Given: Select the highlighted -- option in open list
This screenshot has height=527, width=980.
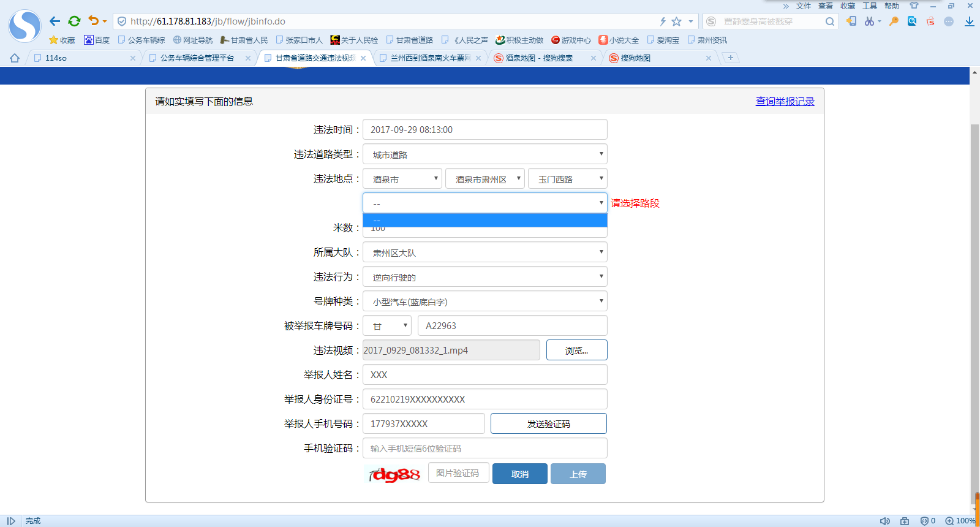Looking at the screenshot, I should 484,220.
